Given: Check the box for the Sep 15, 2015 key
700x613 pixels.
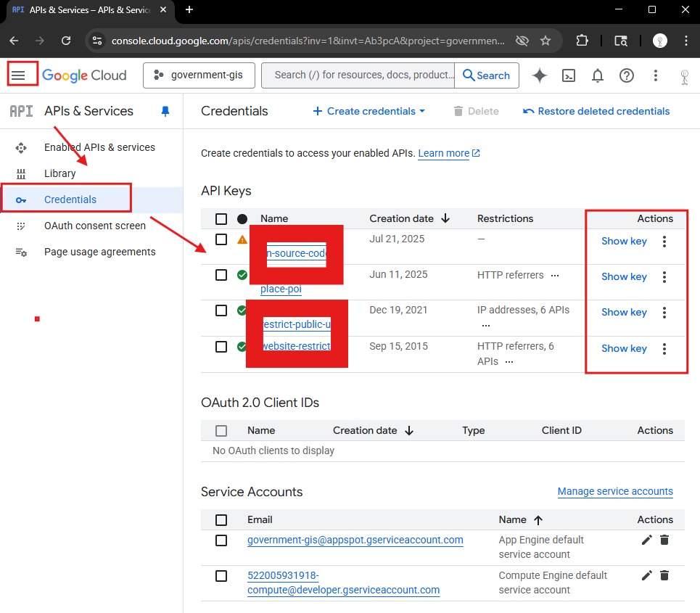Looking at the screenshot, I should pyautogui.click(x=221, y=347).
